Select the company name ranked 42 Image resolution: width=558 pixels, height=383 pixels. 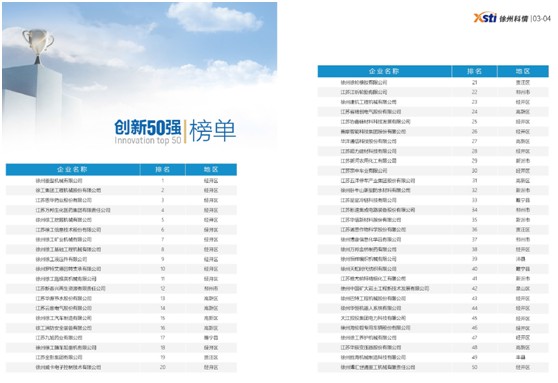(385, 288)
